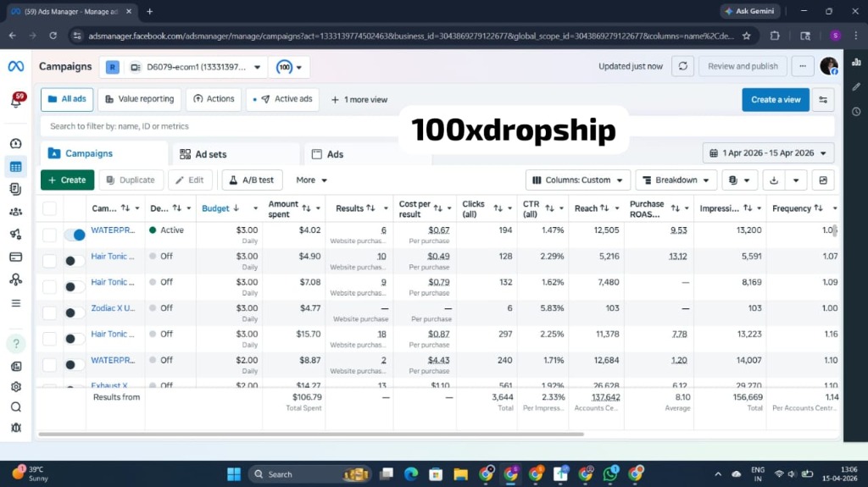
Task: Click the Meta logo icon
Action: point(15,66)
